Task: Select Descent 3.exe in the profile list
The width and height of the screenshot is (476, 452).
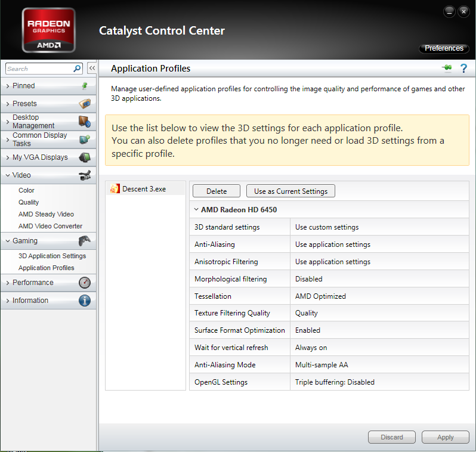Action: click(146, 189)
